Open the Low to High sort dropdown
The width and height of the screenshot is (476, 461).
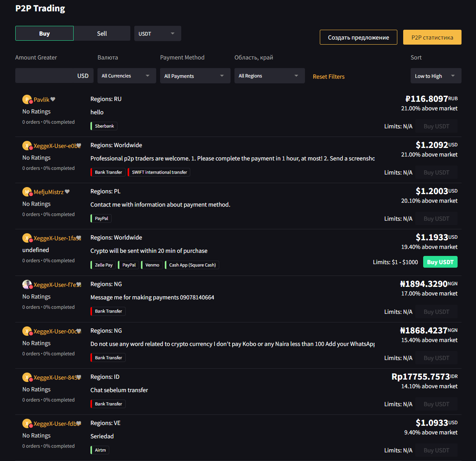[x=436, y=76]
